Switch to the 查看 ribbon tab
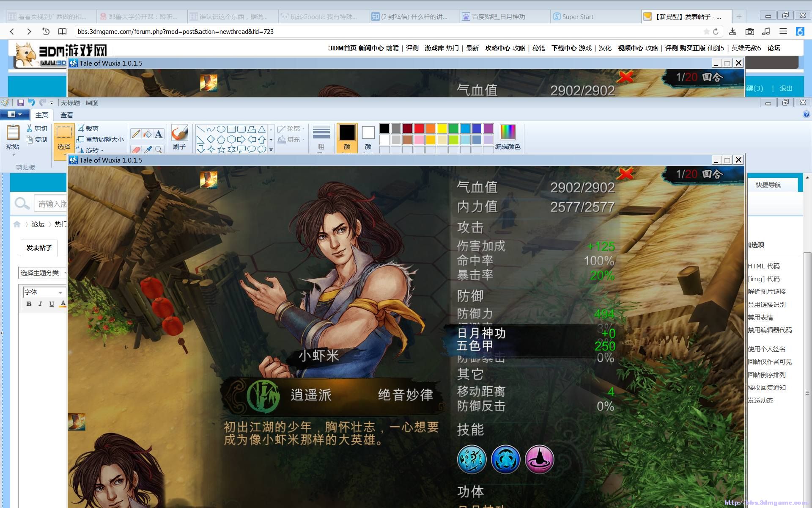Viewport: 812px width, 508px height. coord(66,115)
